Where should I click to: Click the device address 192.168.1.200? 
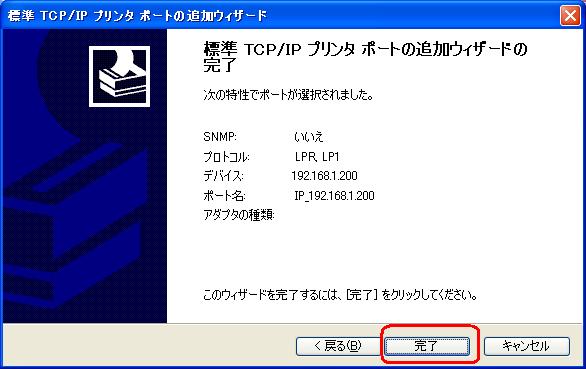pyautogui.click(x=324, y=176)
